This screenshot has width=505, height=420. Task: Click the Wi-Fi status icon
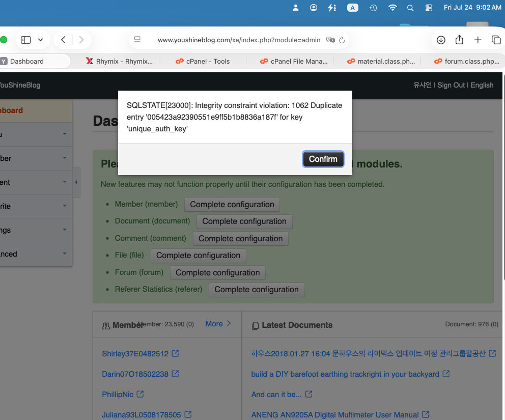pyautogui.click(x=392, y=8)
